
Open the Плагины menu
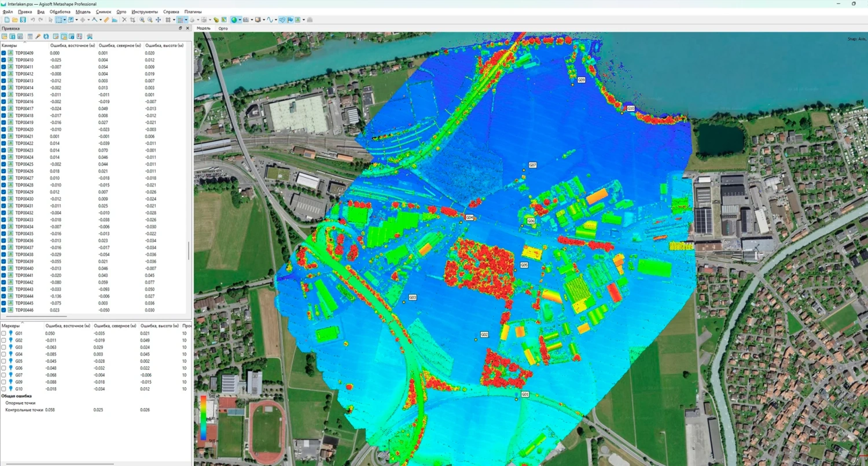[x=193, y=12]
